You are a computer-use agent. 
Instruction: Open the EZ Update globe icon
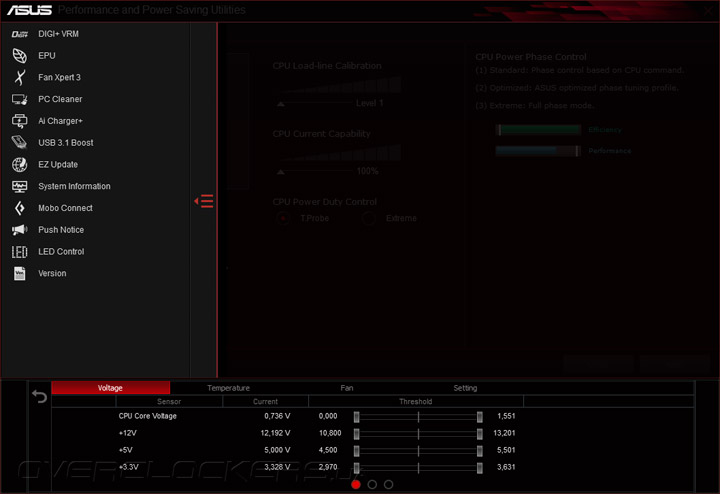pyautogui.click(x=19, y=164)
